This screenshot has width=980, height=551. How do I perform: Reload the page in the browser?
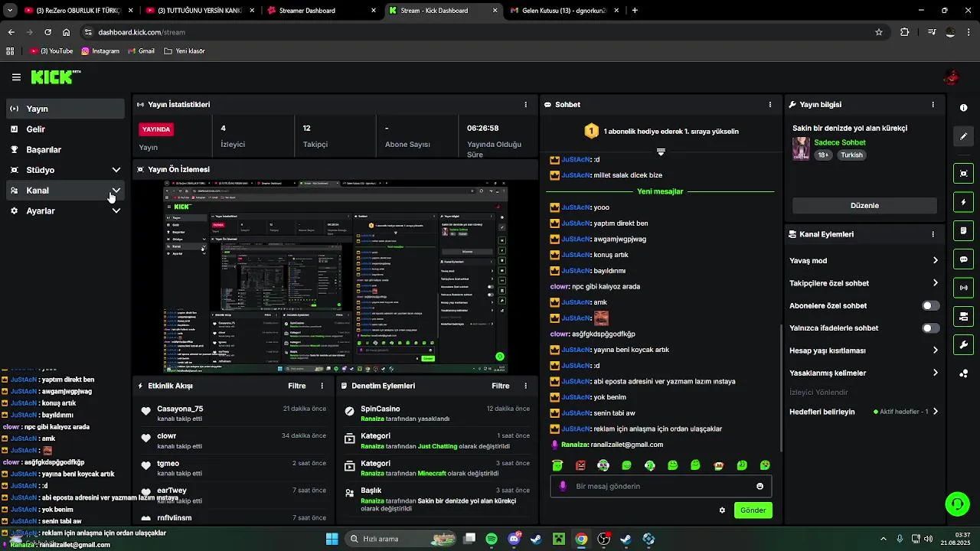(x=47, y=32)
